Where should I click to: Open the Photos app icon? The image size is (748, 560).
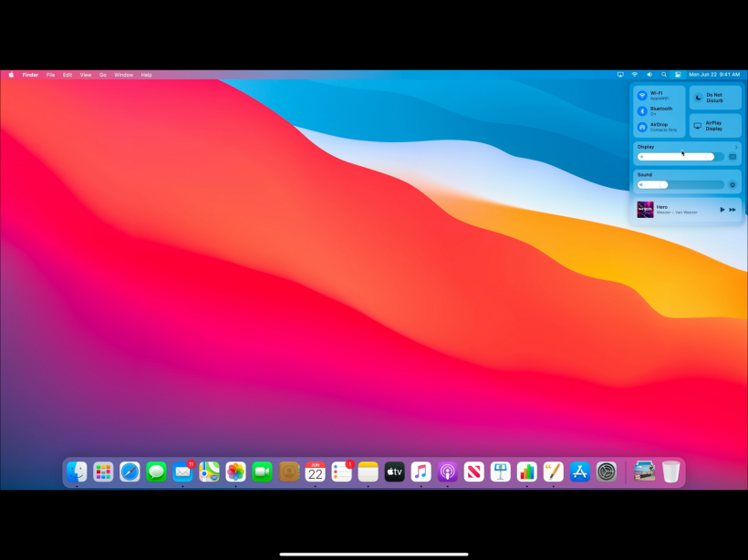click(x=235, y=472)
